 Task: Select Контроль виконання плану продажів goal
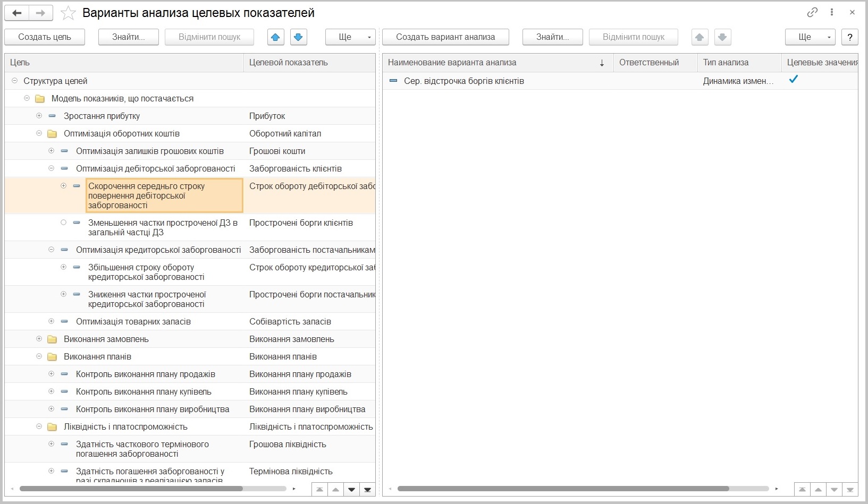point(146,374)
